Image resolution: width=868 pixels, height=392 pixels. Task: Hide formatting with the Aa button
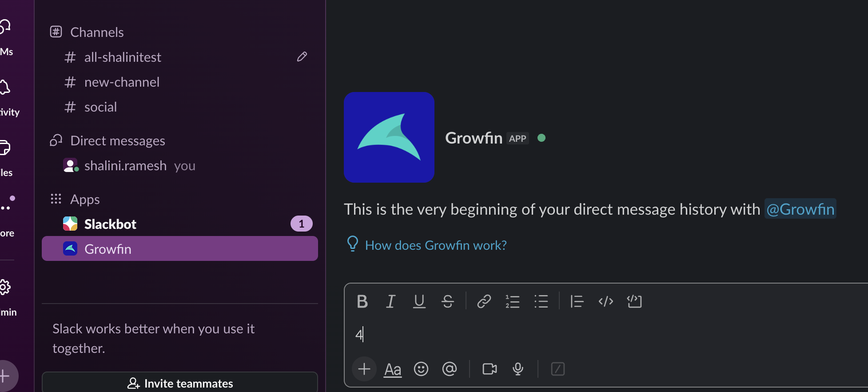click(393, 369)
